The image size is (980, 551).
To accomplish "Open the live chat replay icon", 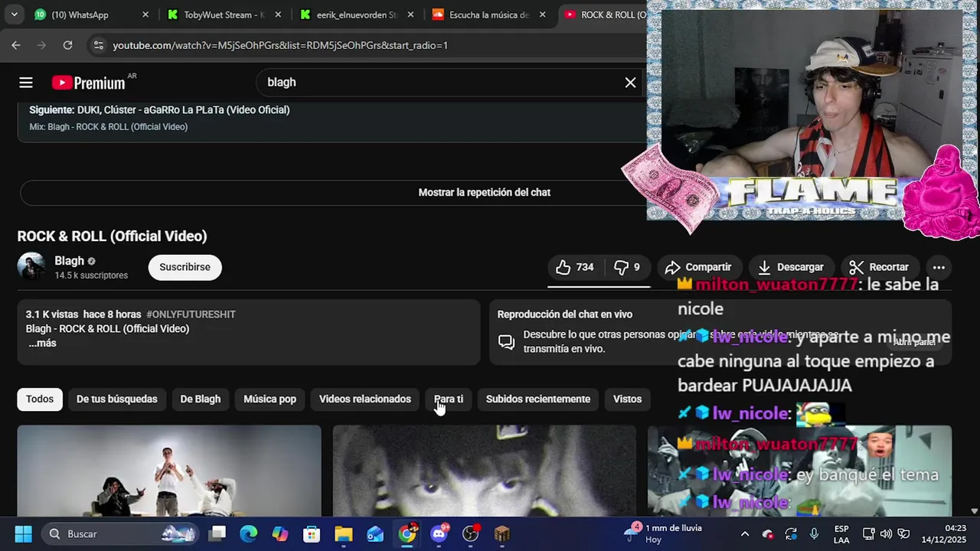I will (506, 341).
